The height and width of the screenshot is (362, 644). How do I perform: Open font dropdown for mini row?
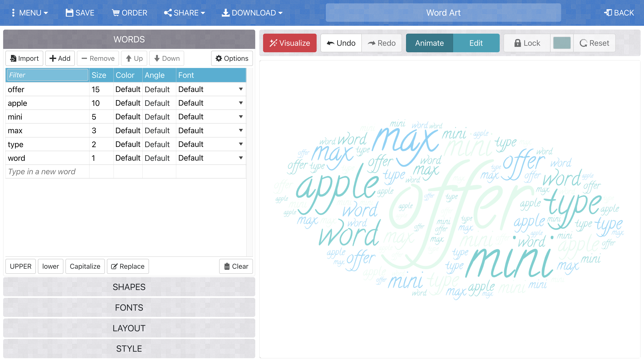[241, 117]
